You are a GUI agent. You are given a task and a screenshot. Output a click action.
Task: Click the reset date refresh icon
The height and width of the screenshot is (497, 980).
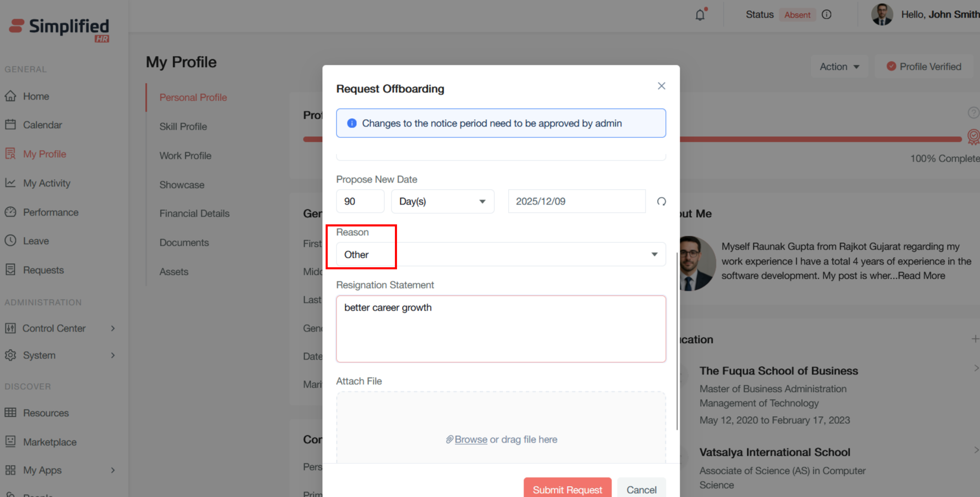pos(661,202)
